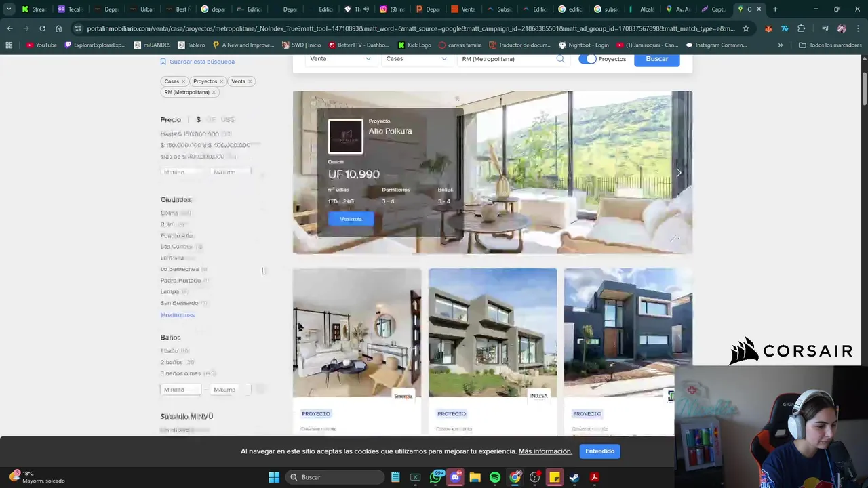868x488 pixels.
Task: Open the Smerqia project house thumbnail
Action: [x=357, y=333]
